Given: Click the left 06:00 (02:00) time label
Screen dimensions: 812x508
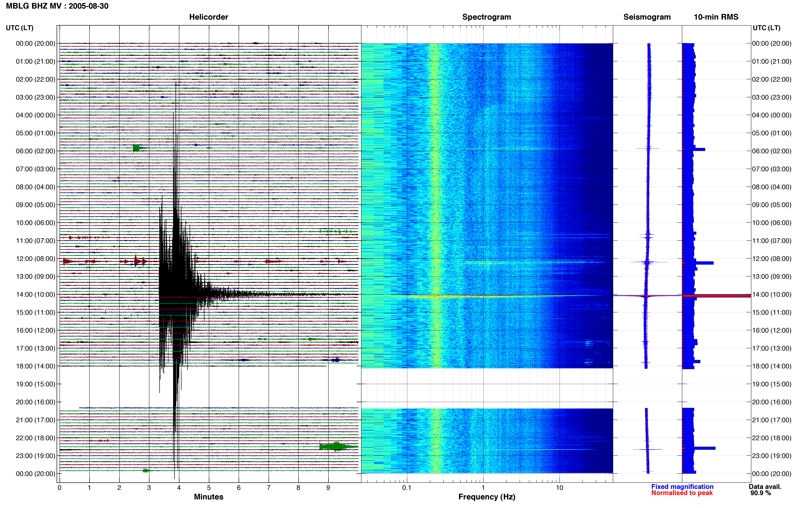Looking at the screenshot, I should point(36,151).
